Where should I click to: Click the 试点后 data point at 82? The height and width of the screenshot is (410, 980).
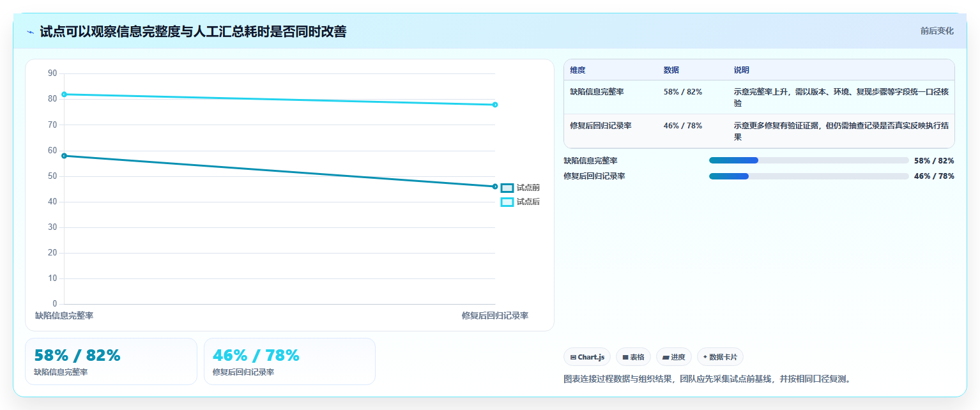point(64,95)
